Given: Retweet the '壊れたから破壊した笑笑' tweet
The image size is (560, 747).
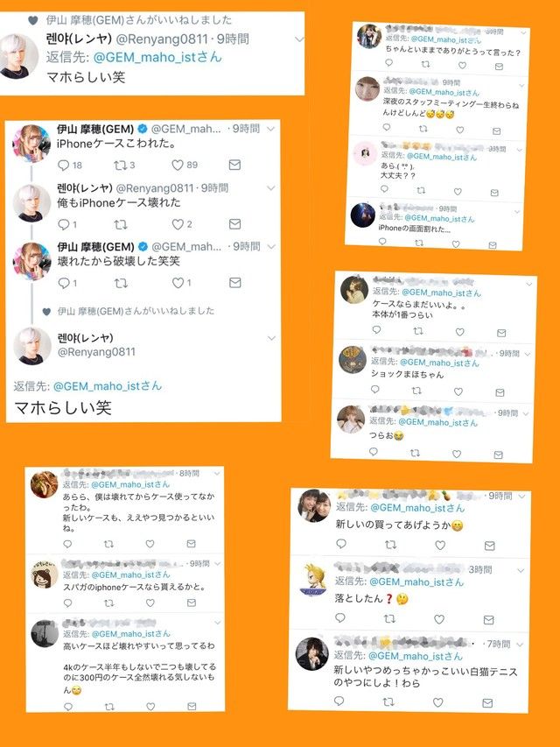Looking at the screenshot, I should point(121,283).
